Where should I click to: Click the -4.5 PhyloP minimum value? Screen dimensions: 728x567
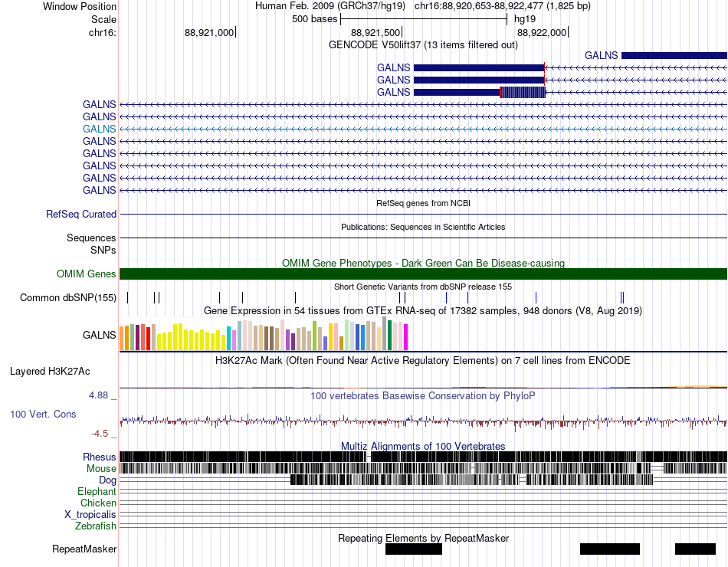coord(100,434)
